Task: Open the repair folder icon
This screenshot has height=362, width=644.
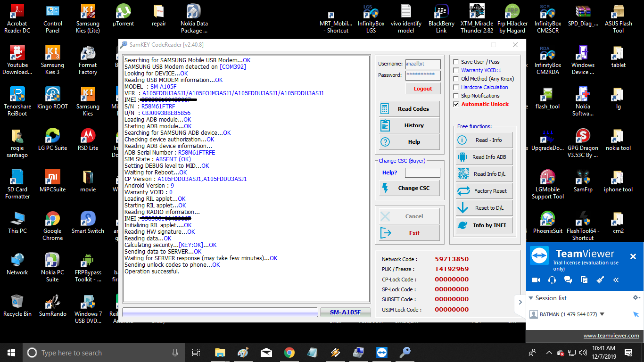Action: [159, 15]
